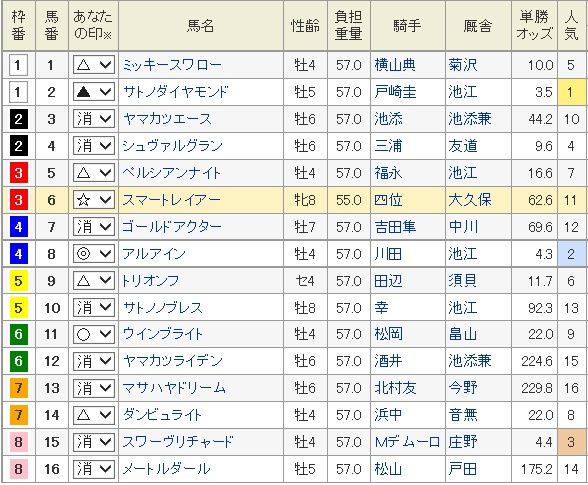
Task: Click the 人気 column header
Action: coord(571,26)
